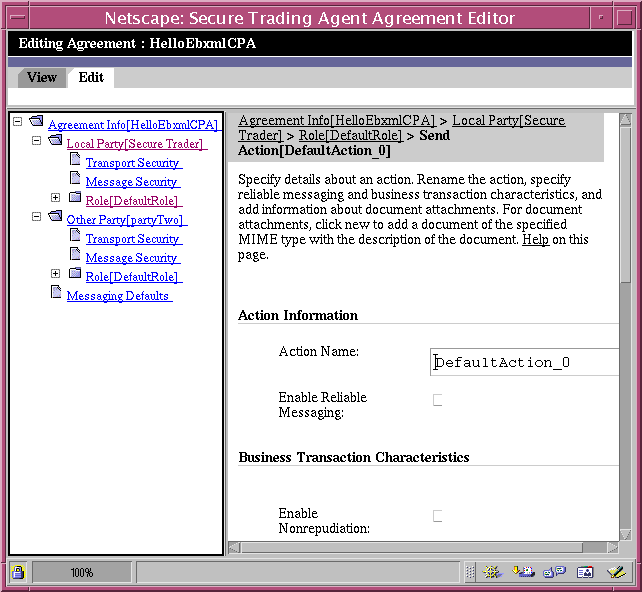Select the Edit tab
Image resolution: width=642 pixels, height=592 pixels.
coord(91,77)
